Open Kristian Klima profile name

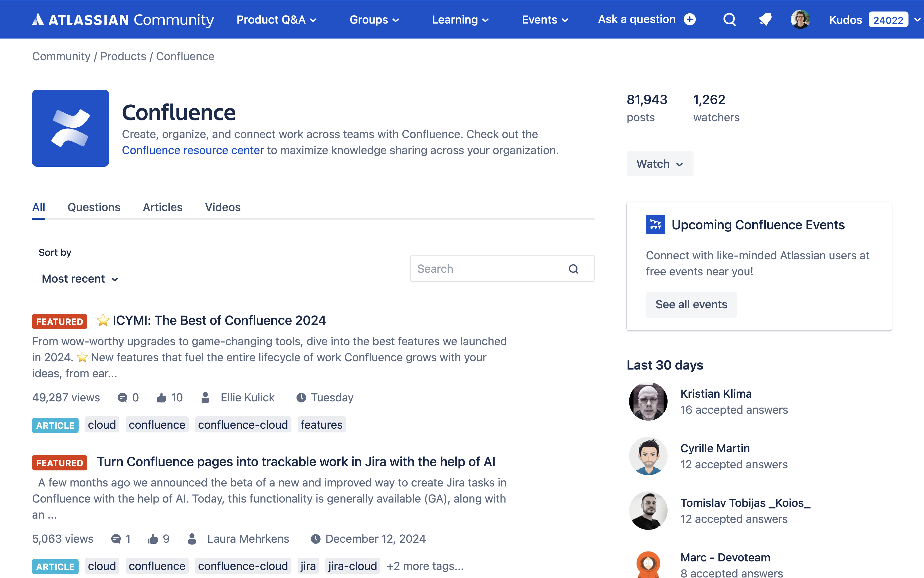pos(716,394)
